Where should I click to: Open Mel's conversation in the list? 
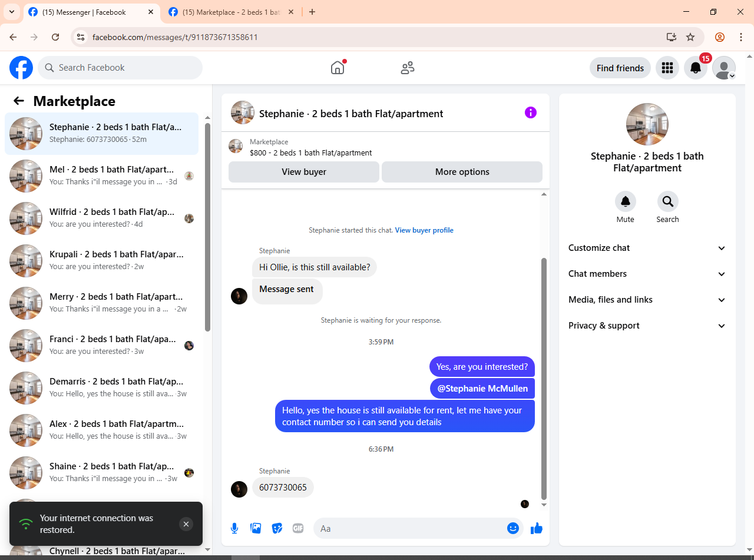tap(102, 176)
